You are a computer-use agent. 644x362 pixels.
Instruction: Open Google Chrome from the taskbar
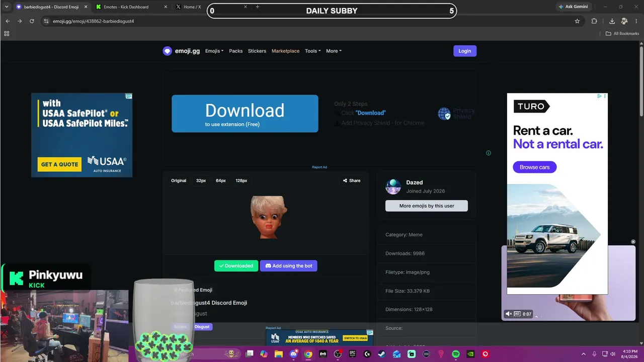click(x=308, y=354)
